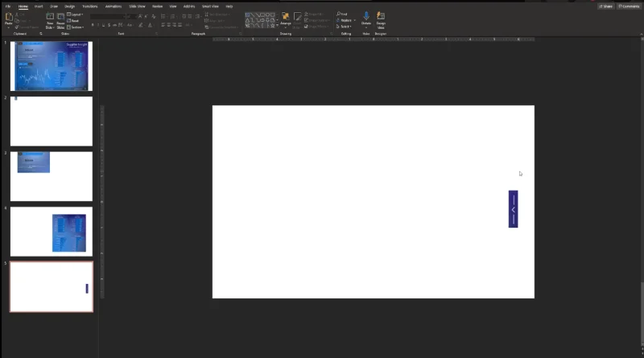Click the Format Painter button
The height and width of the screenshot is (358, 644).
[x=27, y=27]
